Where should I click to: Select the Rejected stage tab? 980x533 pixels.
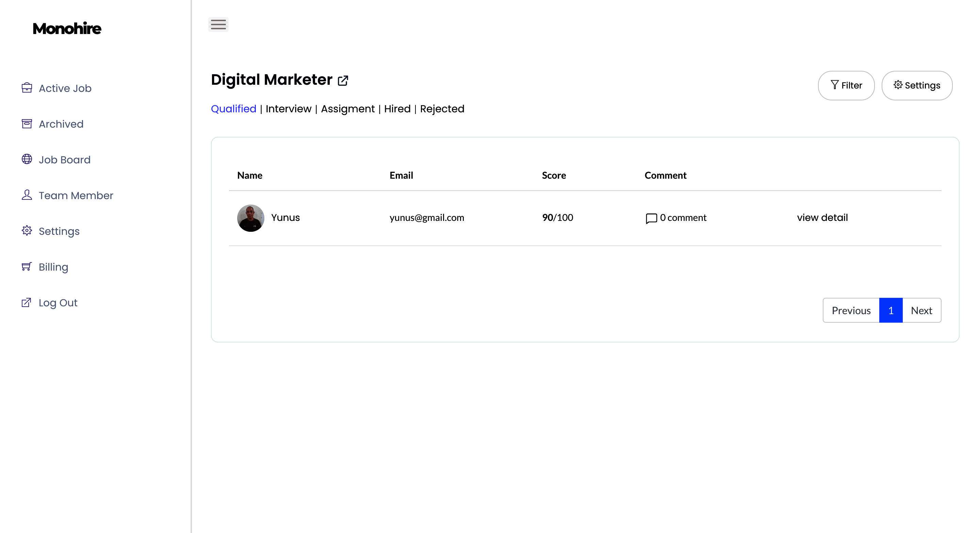pos(442,109)
